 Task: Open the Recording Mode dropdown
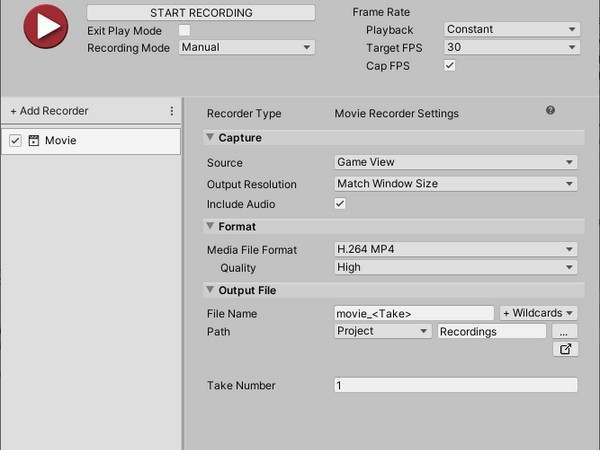tap(247, 47)
